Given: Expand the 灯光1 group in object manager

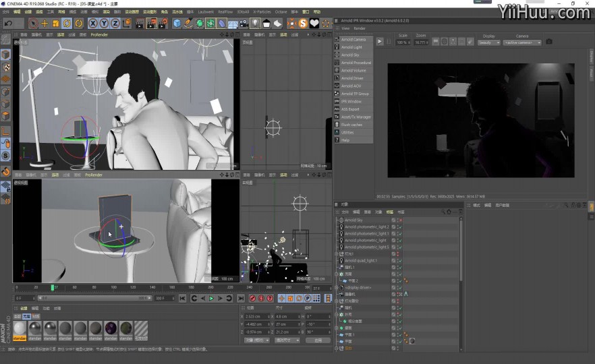Looking at the screenshot, I should [337, 253].
